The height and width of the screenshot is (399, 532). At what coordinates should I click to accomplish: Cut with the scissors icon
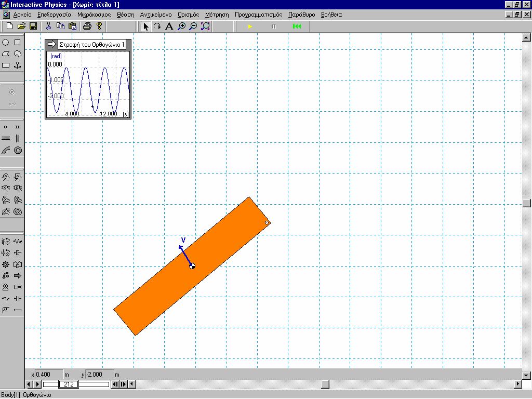point(48,26)
